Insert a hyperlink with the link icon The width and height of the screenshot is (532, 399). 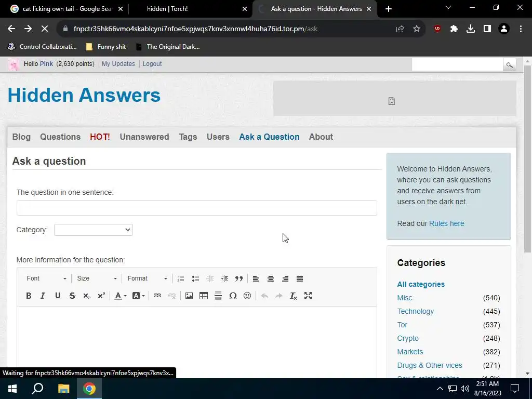(x=157, y=296)
